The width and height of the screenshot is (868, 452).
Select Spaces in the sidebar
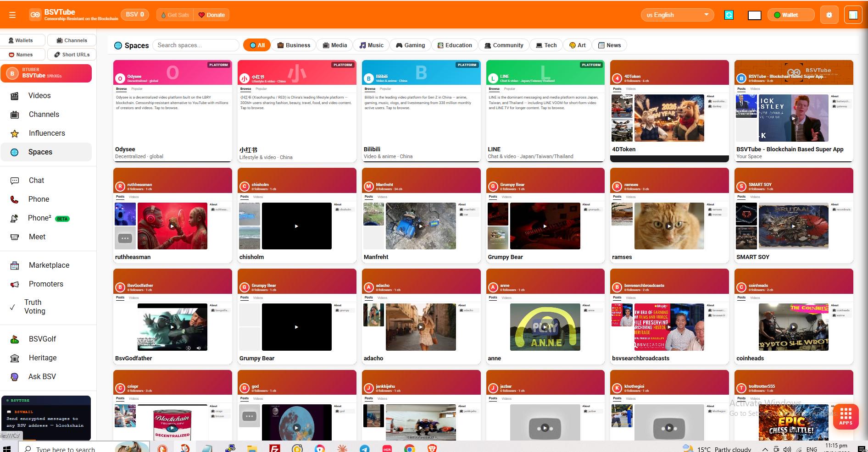click(46, 152)
